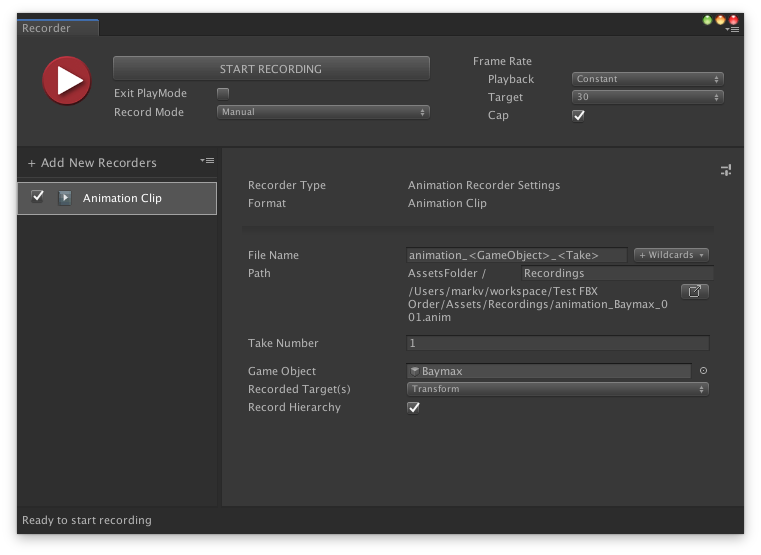Open the Recorded Target(s) Transform dropdown

[557, 389]
